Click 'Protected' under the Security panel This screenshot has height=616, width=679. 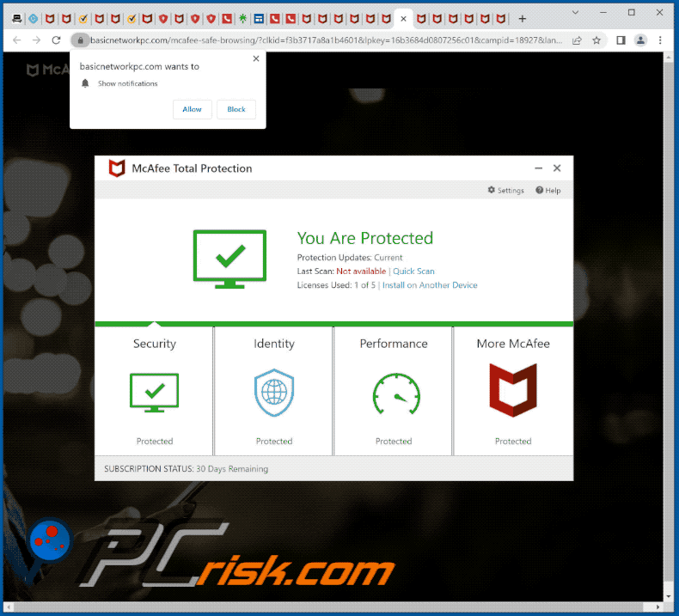pos(154,441)
